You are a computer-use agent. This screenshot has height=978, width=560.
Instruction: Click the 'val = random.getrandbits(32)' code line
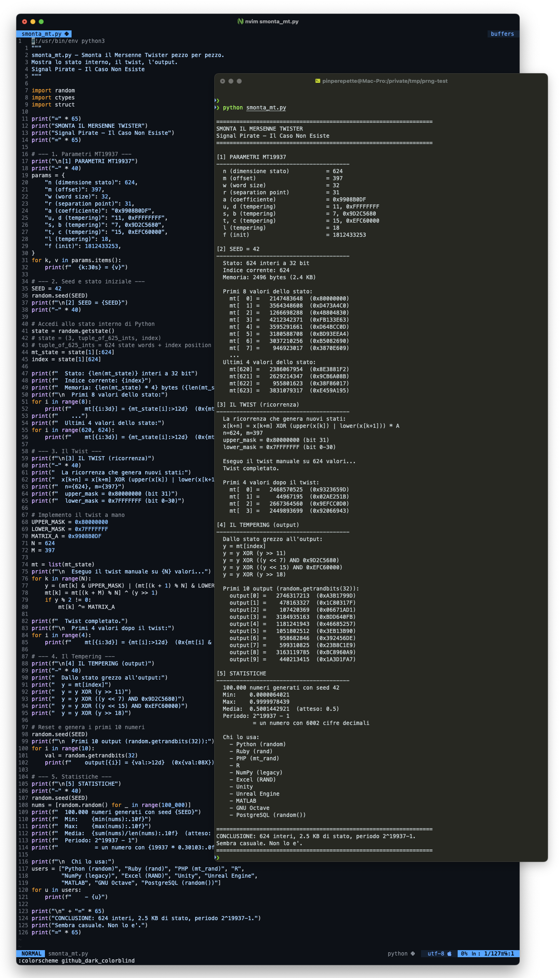point(92,755)
